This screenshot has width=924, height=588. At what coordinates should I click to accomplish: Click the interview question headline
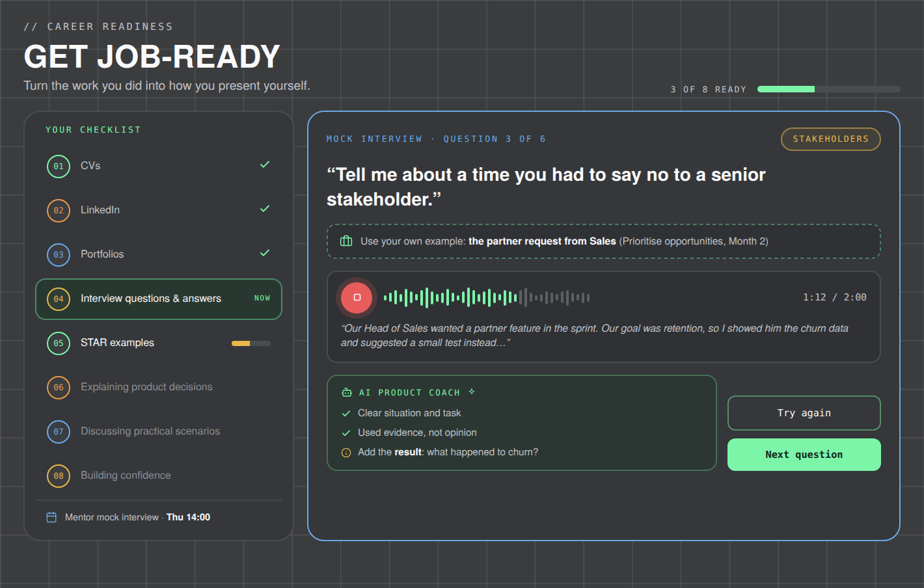[546, 187]
